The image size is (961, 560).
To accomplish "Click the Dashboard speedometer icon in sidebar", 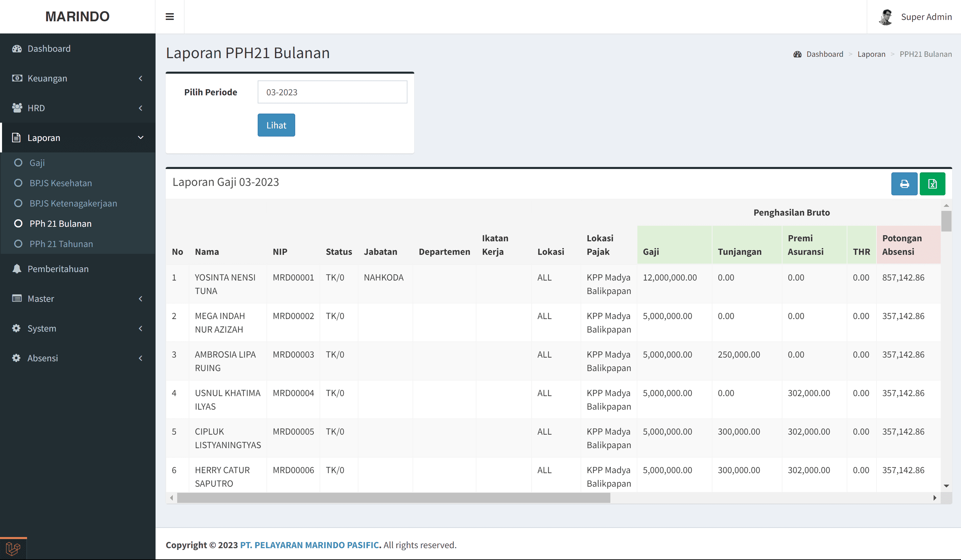I will (x=17, y=48).
